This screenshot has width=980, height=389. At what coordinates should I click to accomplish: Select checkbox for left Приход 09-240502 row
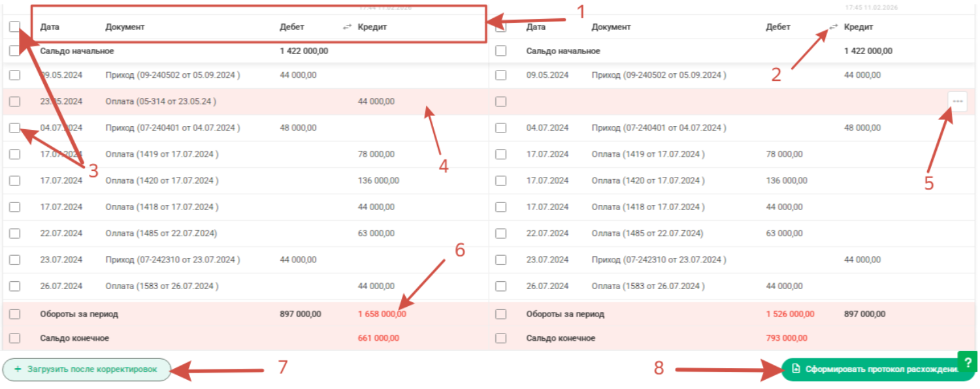(x=15, y=75)
